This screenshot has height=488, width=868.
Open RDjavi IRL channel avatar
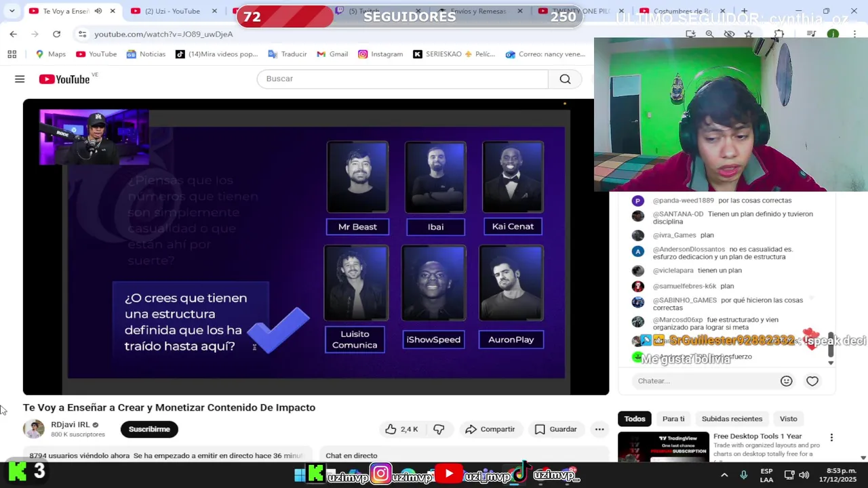[x=33, y=429]
